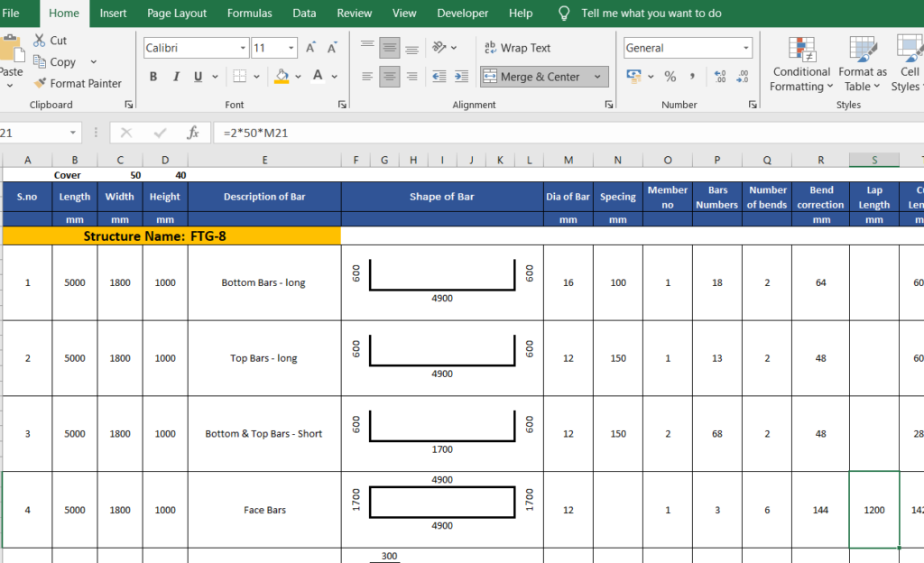Click the Increase Indent icon
This screenshot has height=563, width=924.
(x=461, y=76)
